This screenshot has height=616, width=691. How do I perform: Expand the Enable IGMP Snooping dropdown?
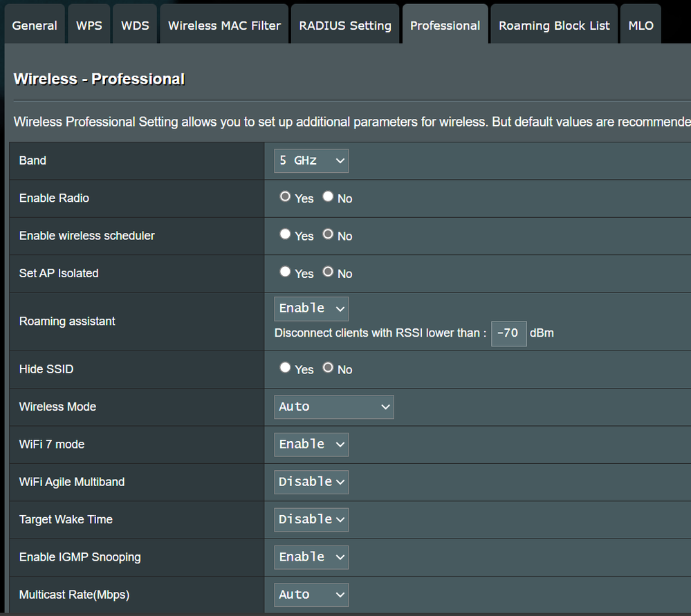[x=311, y=557]
